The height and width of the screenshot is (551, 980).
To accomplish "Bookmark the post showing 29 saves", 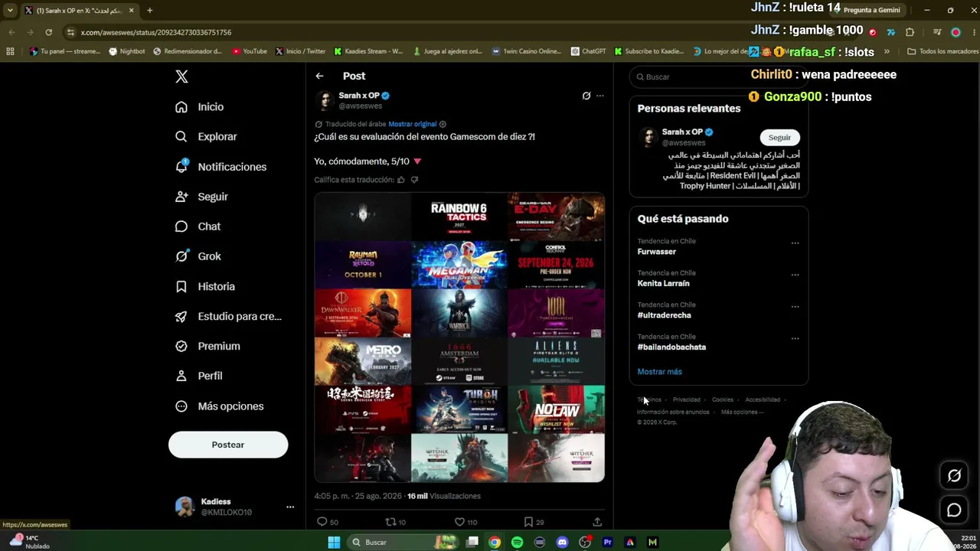I will coord(528,522).
